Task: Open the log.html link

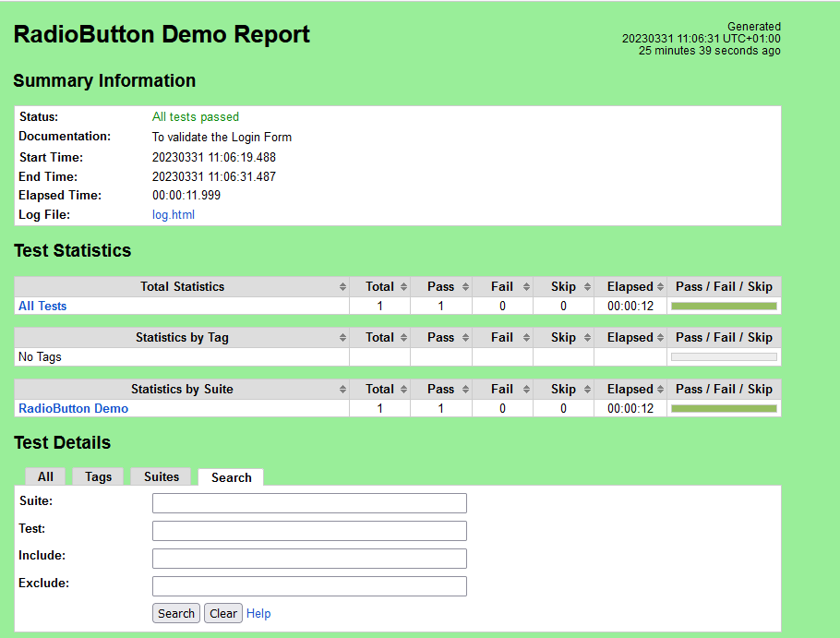Action: point(174,215)
